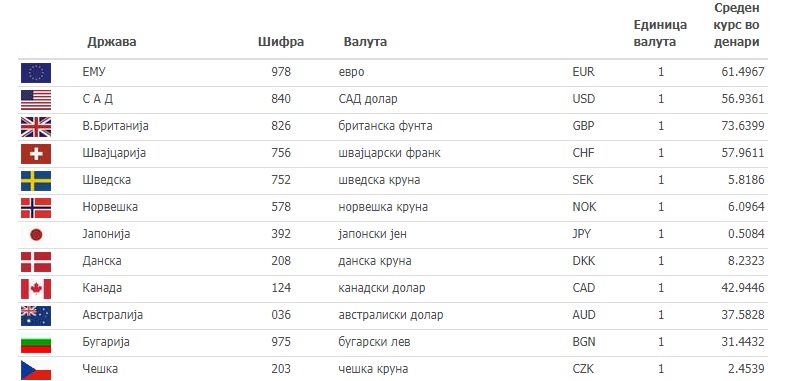Click the Denmark flag icon
This screenshot has height=381, width=791.
36,262
